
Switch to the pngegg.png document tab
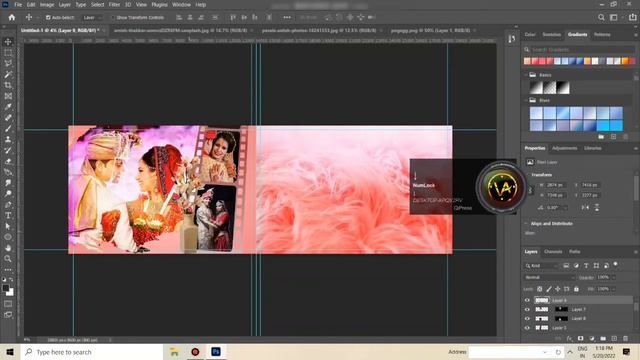tap(430, 31)
